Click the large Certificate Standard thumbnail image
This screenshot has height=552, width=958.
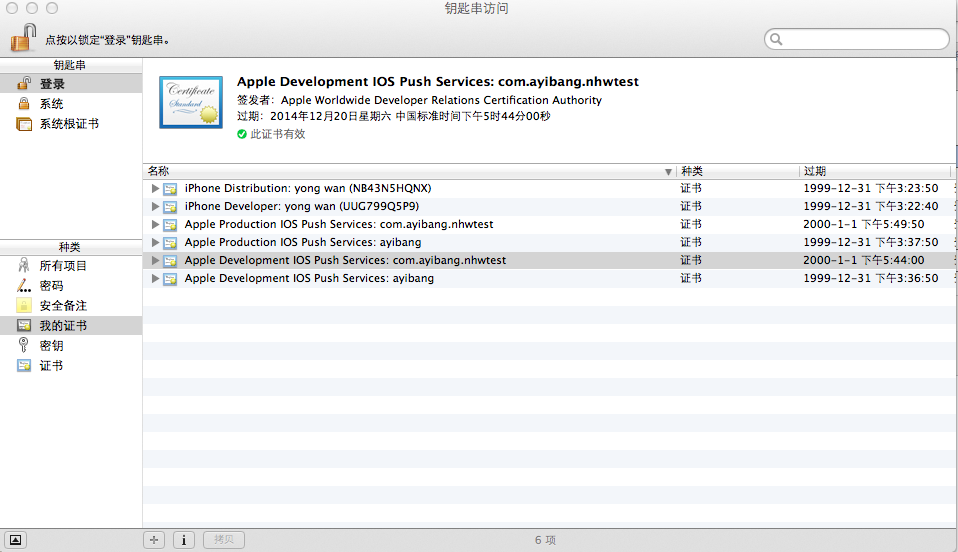[191, 102]
